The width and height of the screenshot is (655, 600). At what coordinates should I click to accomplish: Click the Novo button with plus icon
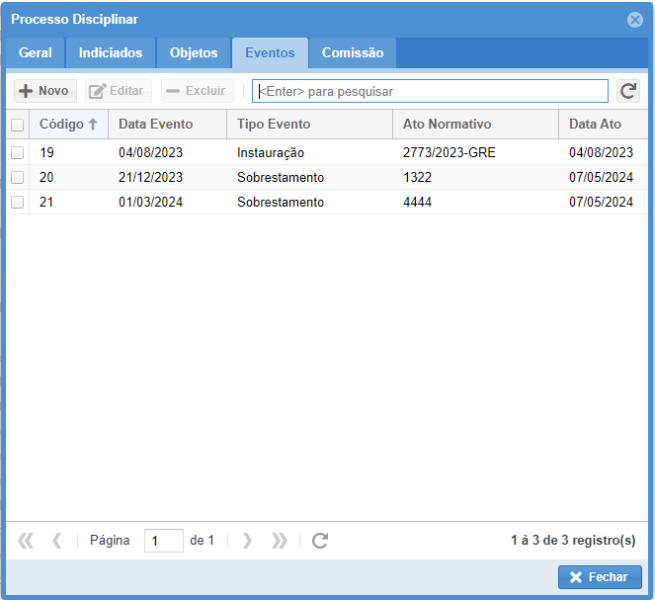click(x=44, y=91)
